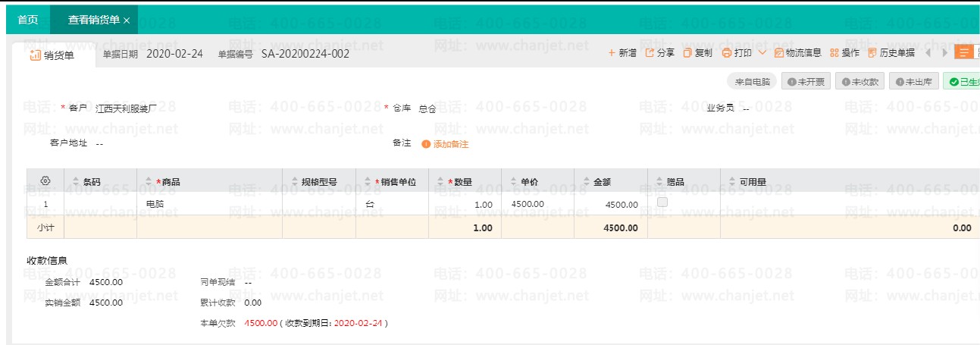
Task: Click the 电脑 product cell
Action: (155, 205)
